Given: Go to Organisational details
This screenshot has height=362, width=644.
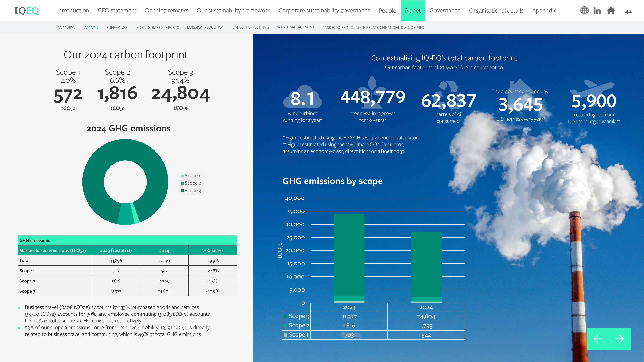Looking at the screenshot, I should click(x=496, y=10).
